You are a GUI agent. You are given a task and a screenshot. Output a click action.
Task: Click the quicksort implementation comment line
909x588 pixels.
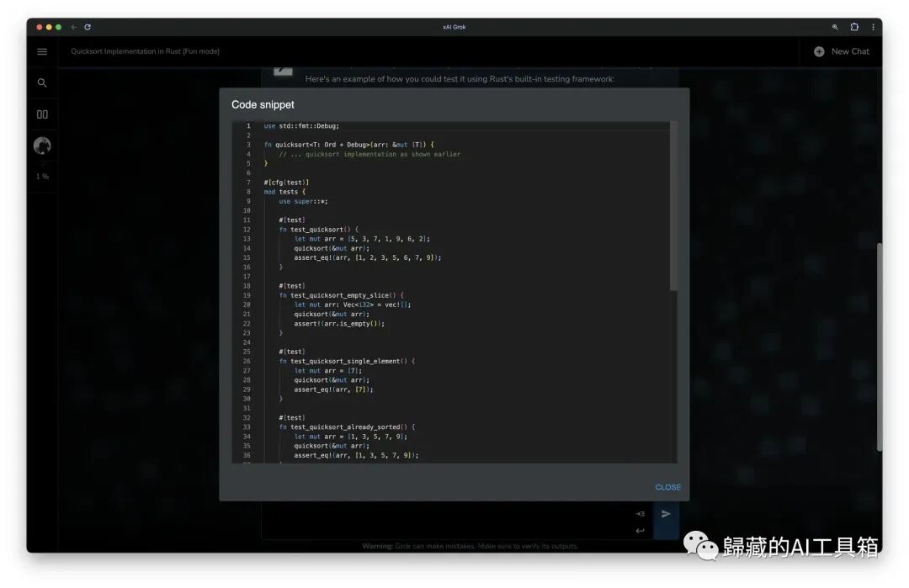click(369, 154)
